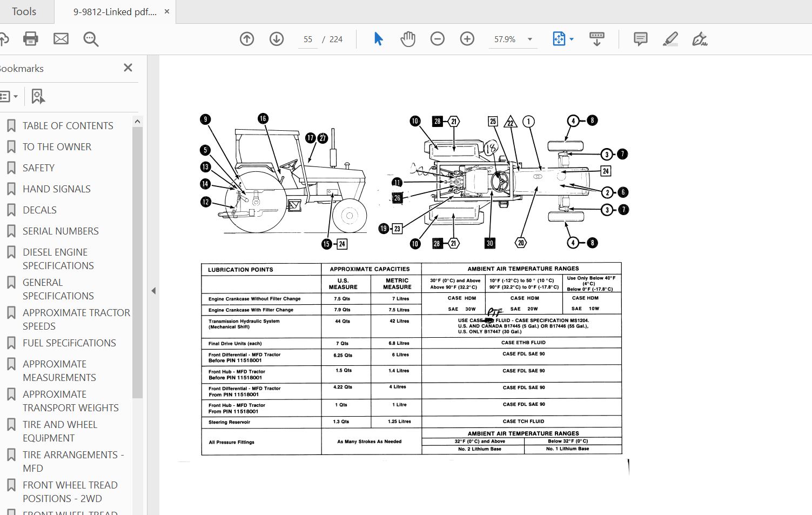The image size is (812, 515).
Task: Activate the Selection arrow tool
Action: tap(378, 39)
